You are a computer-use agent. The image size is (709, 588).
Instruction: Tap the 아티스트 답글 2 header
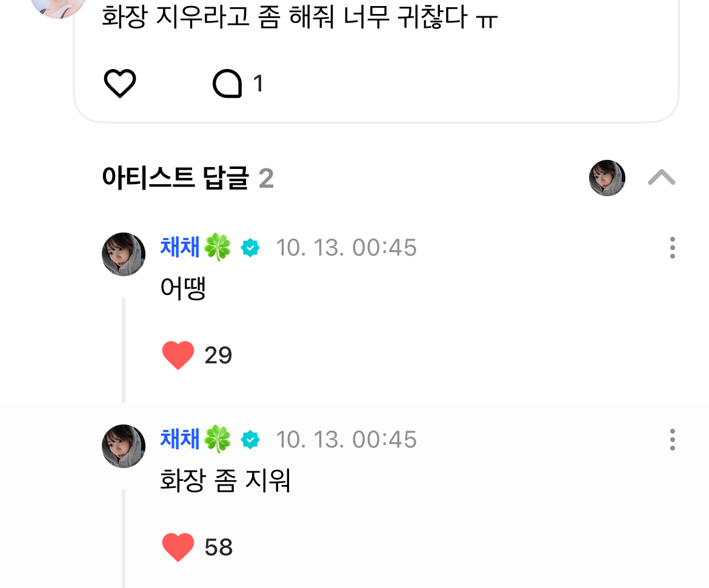click(188, 179)
